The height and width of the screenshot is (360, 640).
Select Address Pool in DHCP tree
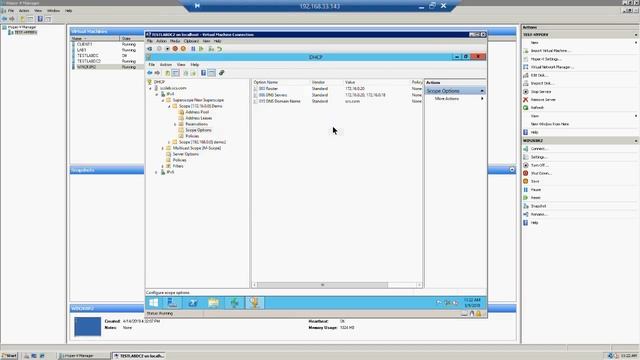click(x=197, y=112)
